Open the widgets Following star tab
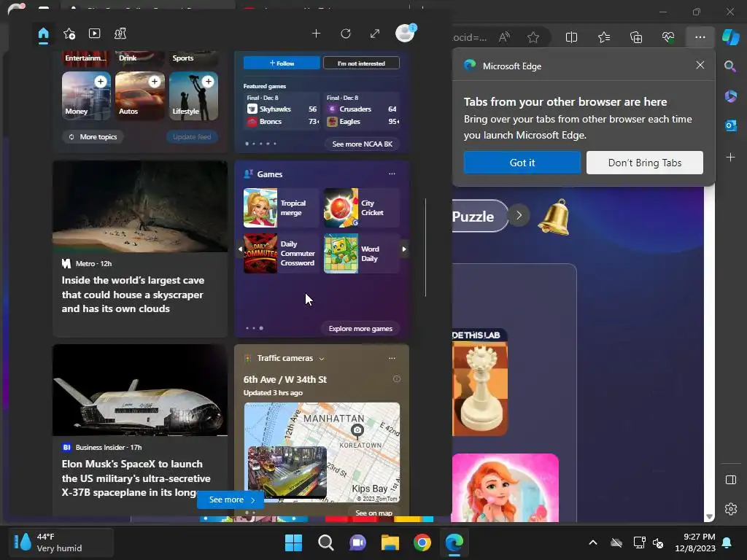 (x=69, y=34)
